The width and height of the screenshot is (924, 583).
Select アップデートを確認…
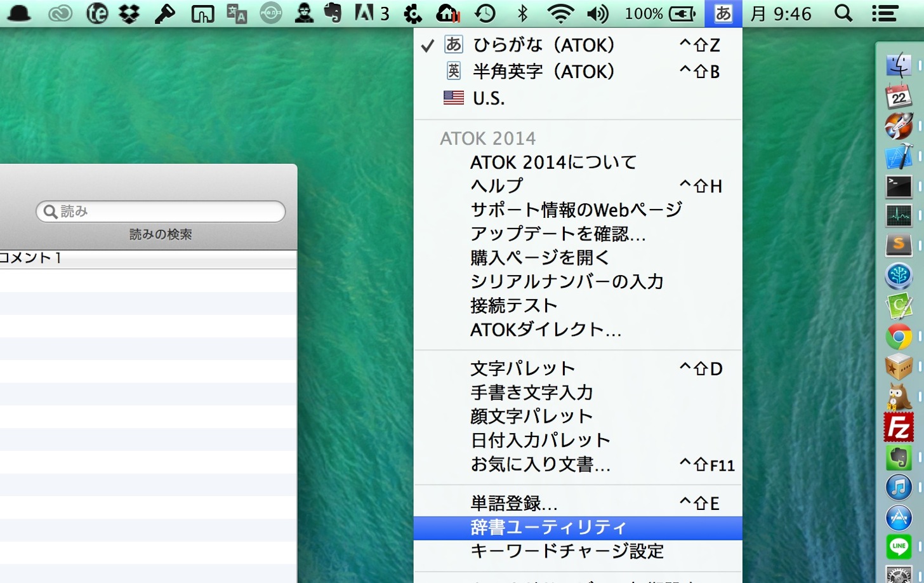coord(577,234)
